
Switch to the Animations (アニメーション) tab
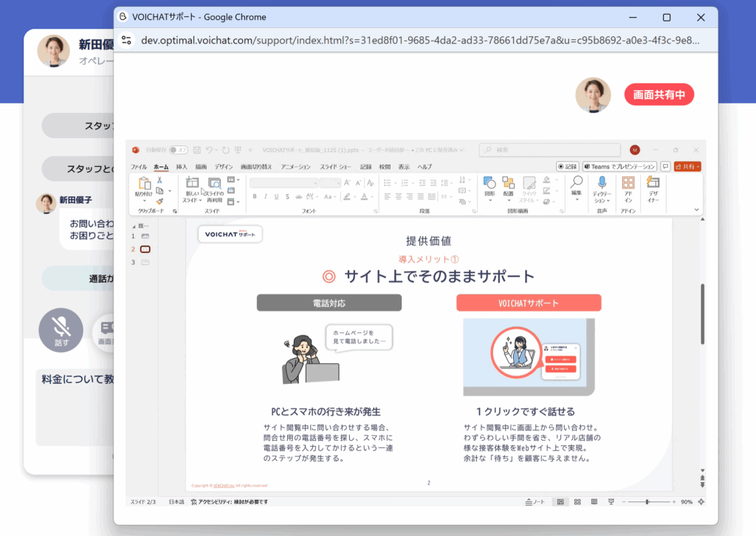[x=296, y=167]
